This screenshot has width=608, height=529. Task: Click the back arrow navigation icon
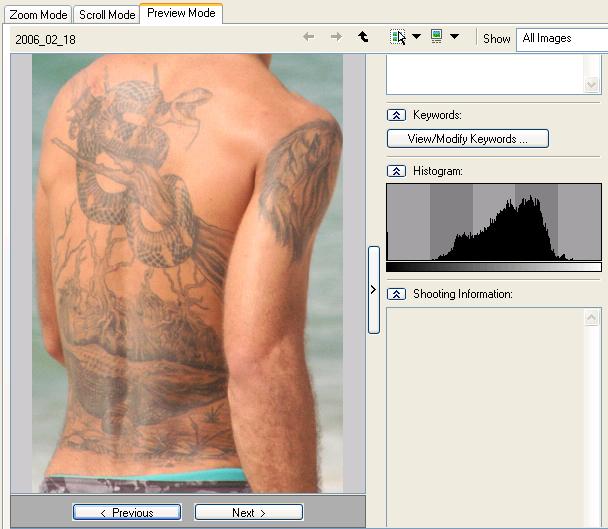click(309, 37)
